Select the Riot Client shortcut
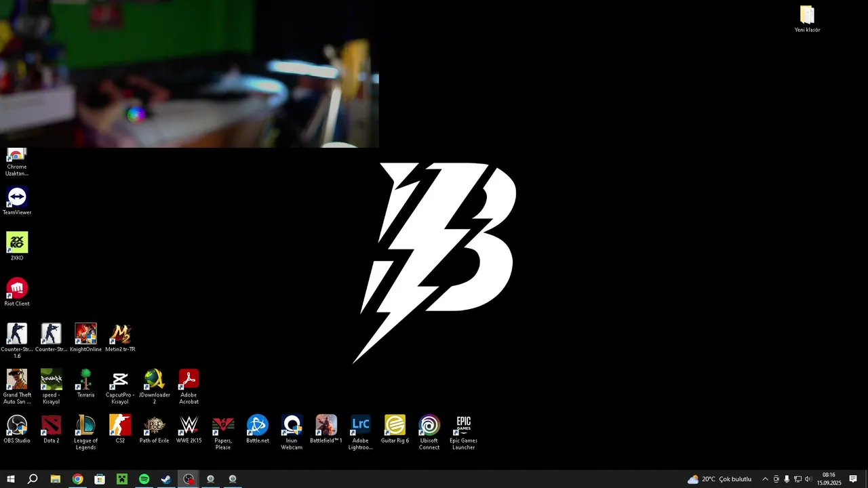The width and height of the screenshot is (868, 488). pyautogui.click(x=17, y=292)
